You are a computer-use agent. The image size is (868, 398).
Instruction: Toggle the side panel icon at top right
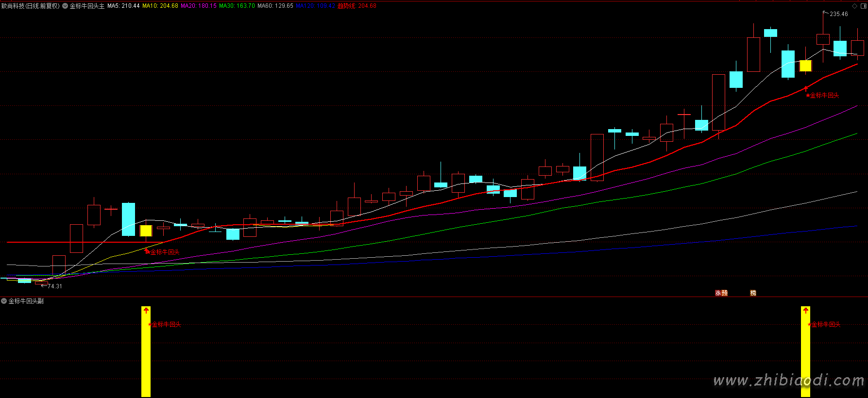click(x=863, y=6)
